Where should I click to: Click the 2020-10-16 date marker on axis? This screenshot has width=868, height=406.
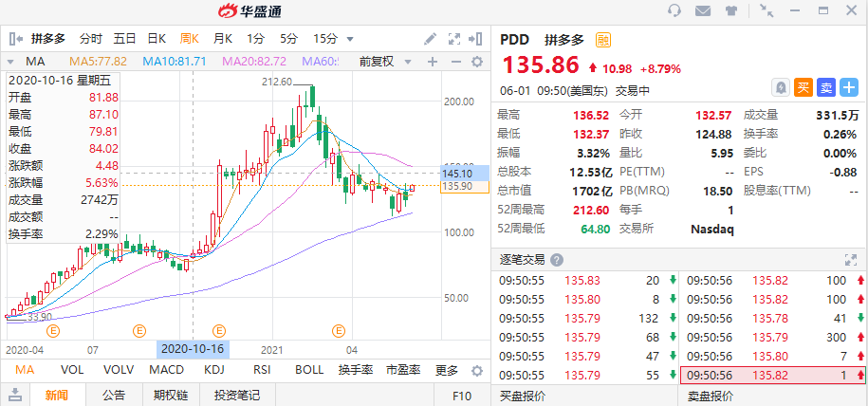[194, 350]
